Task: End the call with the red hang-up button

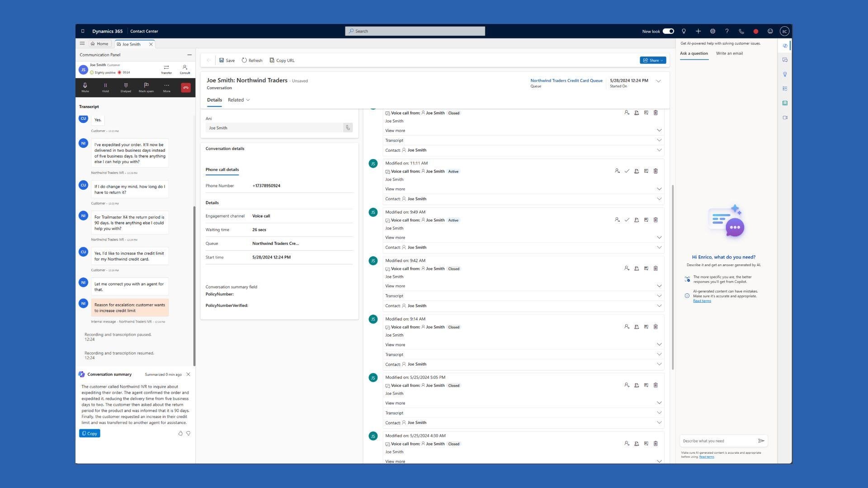Action: pos(186,87)
